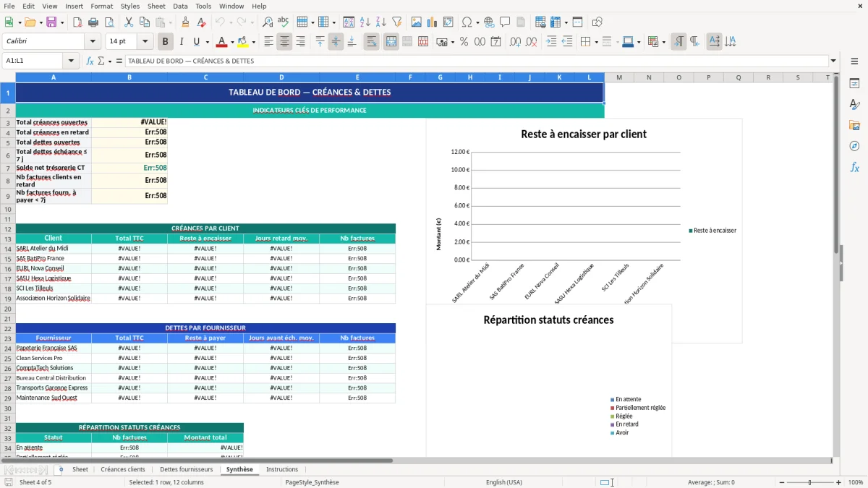This screenshot has width=868, height=488.
Task: Click the Formula equals button
Action: click(119, 61)
